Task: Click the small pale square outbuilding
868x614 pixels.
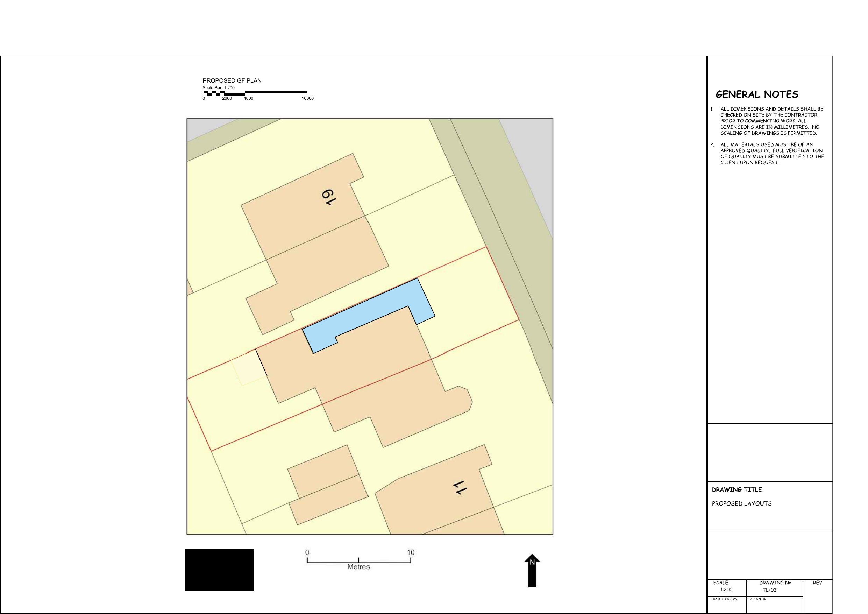Action: coord(249,369)
